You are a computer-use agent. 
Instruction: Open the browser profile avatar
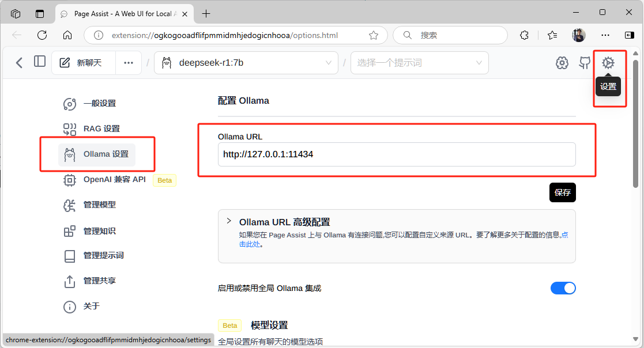(x=579, y=35)
